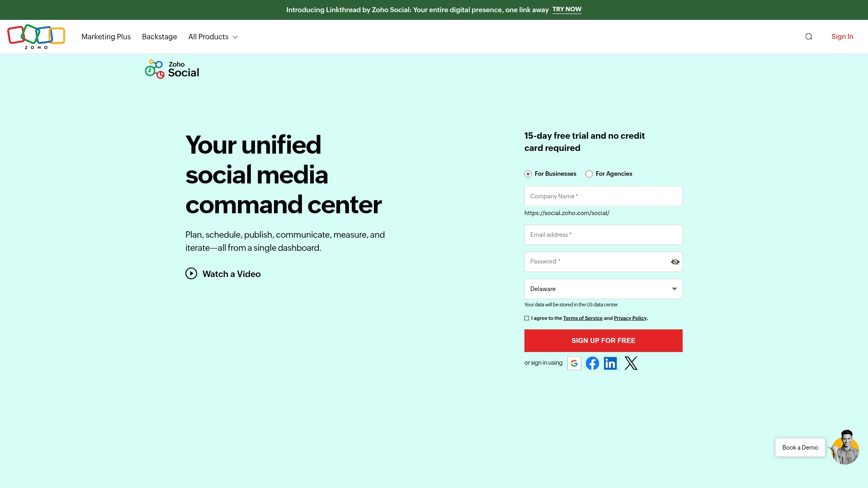Image resolution: width=868 pixels, height=488 pixels.
Task: Click the SIGN UP FOR FREE button
Action: [603, 340]
